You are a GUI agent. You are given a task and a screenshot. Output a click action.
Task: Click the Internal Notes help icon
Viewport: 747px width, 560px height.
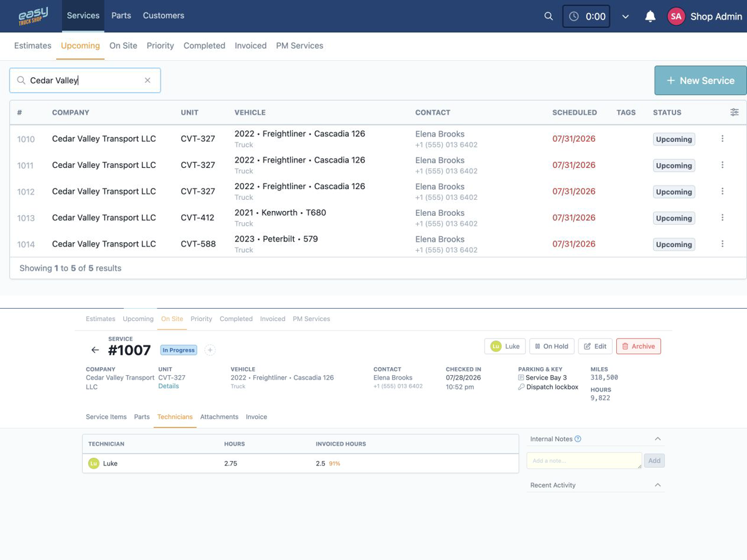coord(578,439)
